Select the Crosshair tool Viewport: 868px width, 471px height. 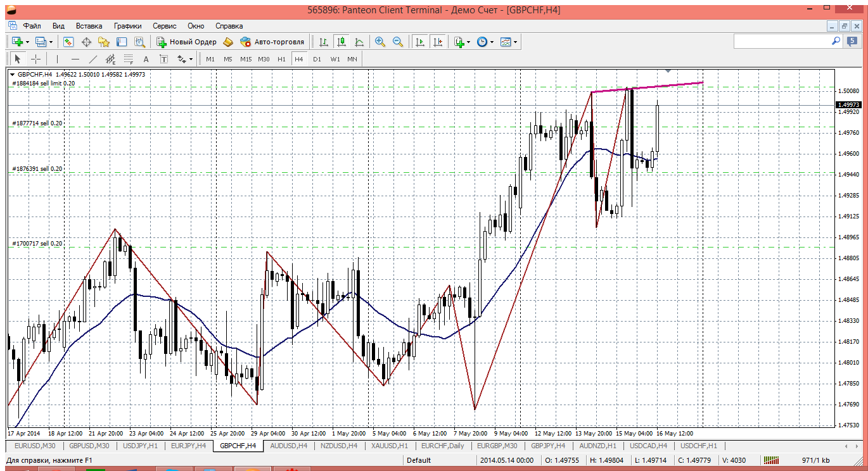pos(36,59)
